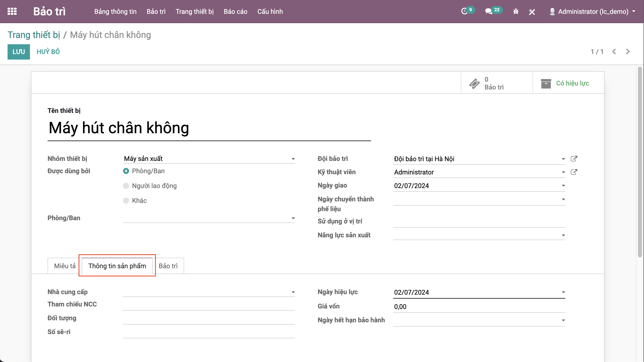
Task: Open the activities clock icon
Action: (464, 11)
